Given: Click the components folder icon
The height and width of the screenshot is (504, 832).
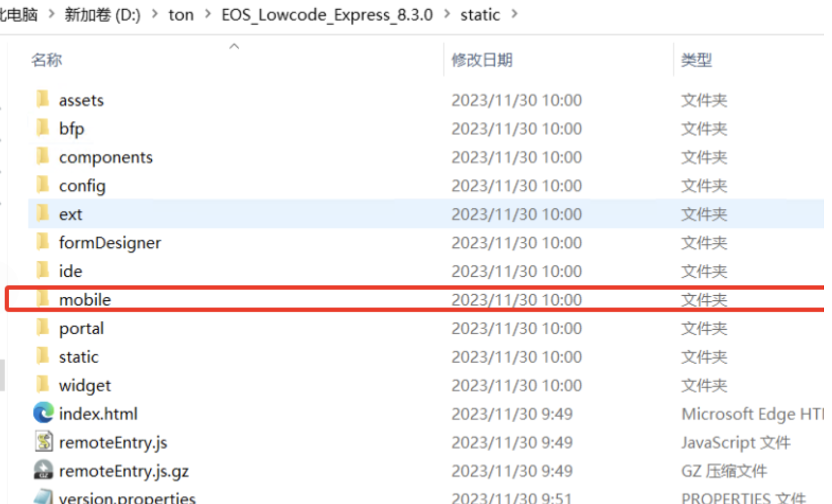Looking at the screenshot, I should coord(43,156).
